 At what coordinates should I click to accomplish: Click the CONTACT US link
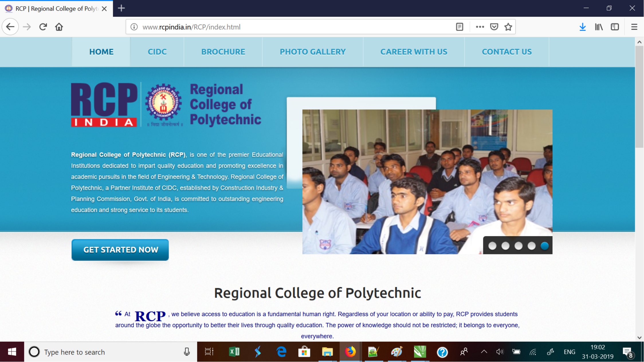(x=506, y=52)
